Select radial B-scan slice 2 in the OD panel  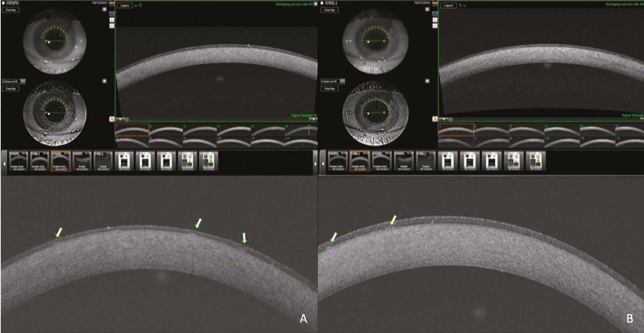pos(166,130)
